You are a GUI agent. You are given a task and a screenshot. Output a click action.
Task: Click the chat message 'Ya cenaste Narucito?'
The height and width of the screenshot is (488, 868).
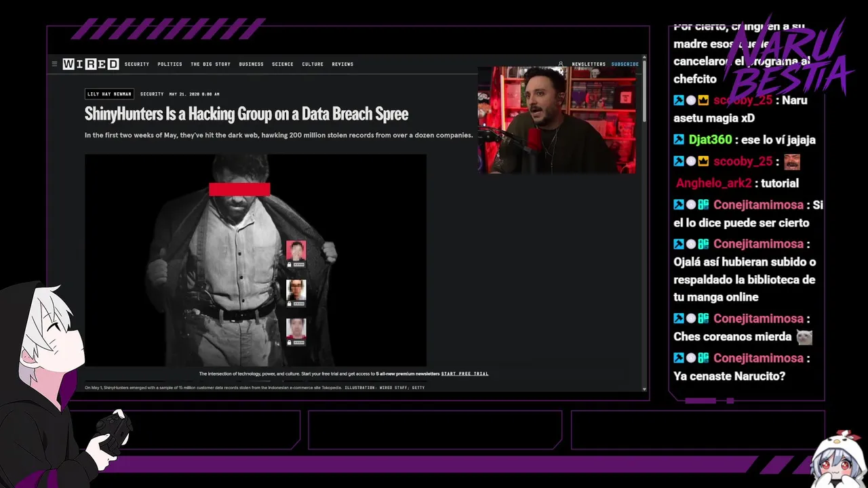(729, 376)
